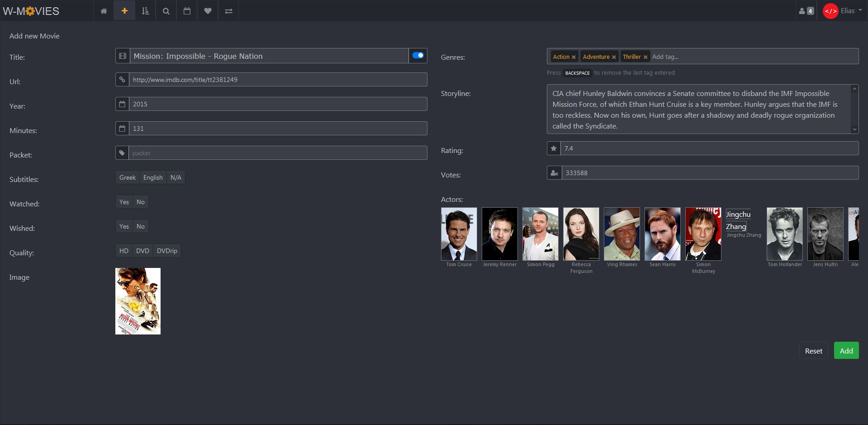Open the sort list icon
This screenshot has width=868, height=425.
(145, 11)
